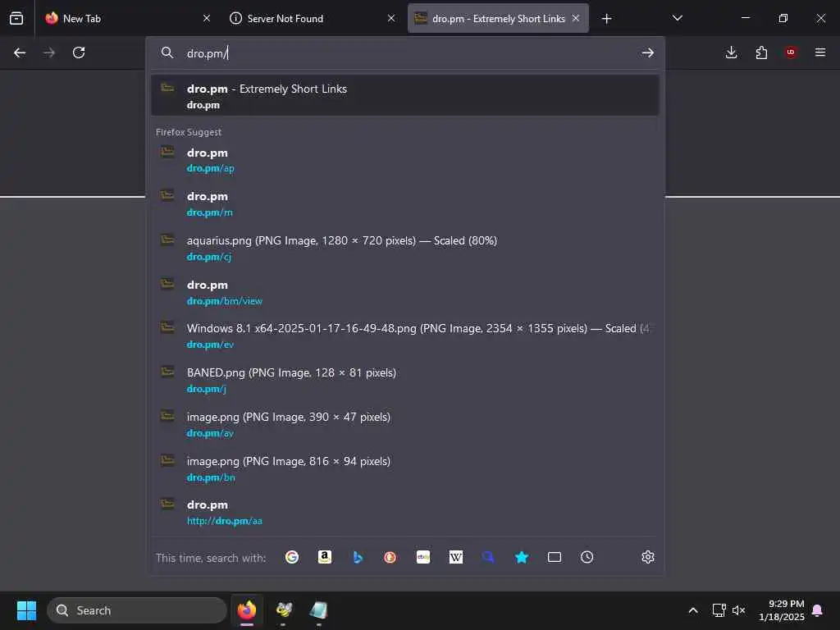Search this time with DuckDuckGo
The width and height of the screenshot is (840, 630).
tap(390, 557)
